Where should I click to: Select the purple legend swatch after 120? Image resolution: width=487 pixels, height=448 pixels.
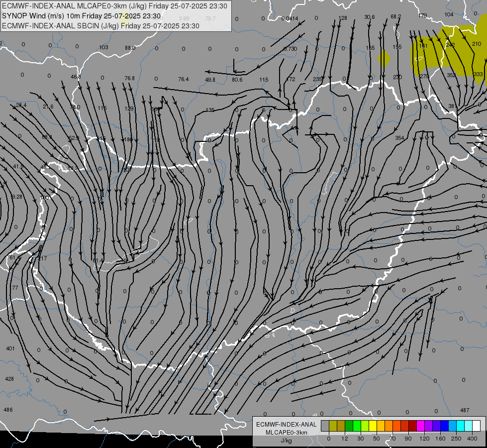pos(429,426)
